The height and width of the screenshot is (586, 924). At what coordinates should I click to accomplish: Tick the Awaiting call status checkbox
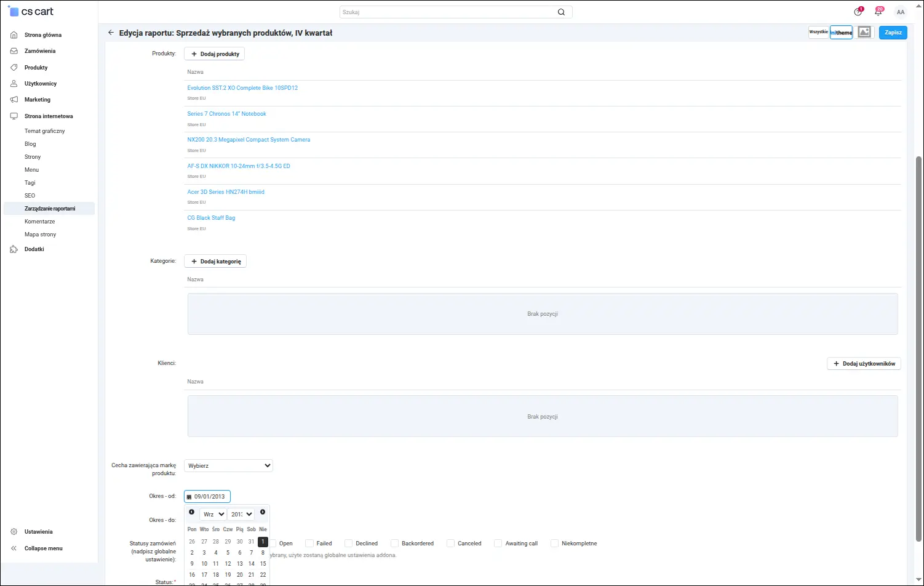(x=498, y=544)
